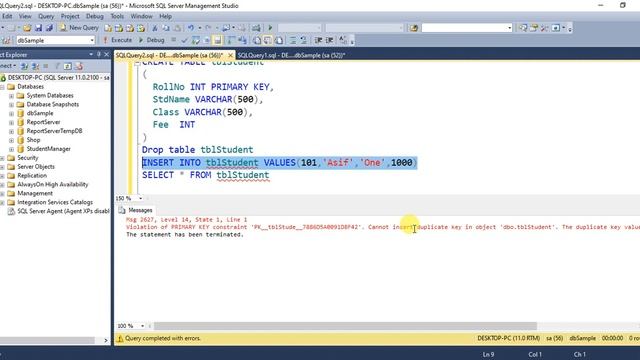Open the View menu
The height and width of the screenshot is (360, 640).
point(25,16)
